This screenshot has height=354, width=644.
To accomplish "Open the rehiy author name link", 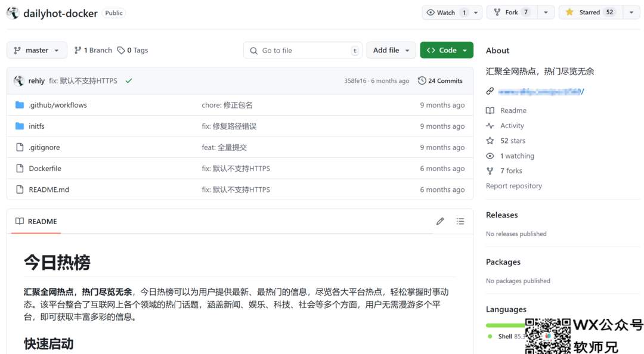I will point(36,81).
